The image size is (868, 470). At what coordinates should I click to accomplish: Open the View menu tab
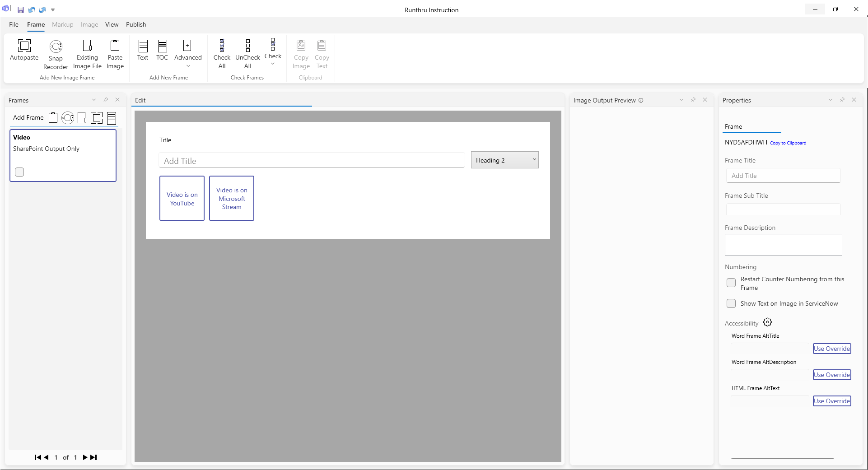(x=112, y=24)
